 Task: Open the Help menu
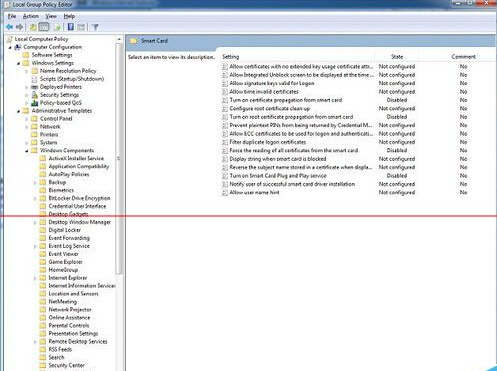tap(69, 16)
